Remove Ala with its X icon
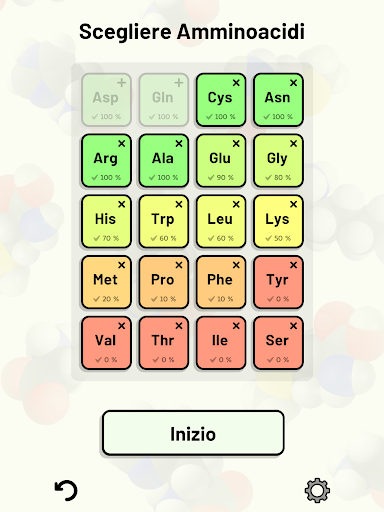This screenshot has width=384, height=512. click(x=179, y=143)
